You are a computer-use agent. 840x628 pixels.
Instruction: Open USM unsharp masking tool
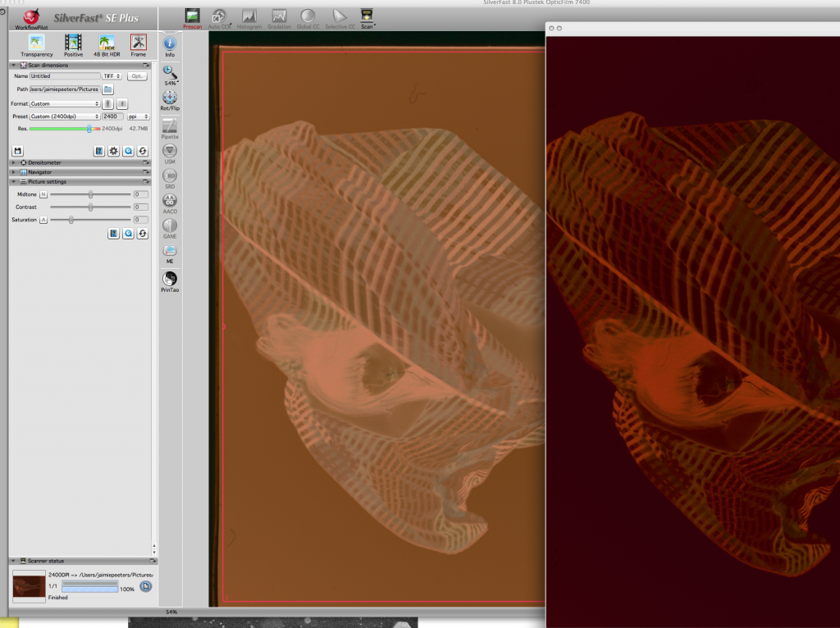pyautogui.click(x=170, y=154)
